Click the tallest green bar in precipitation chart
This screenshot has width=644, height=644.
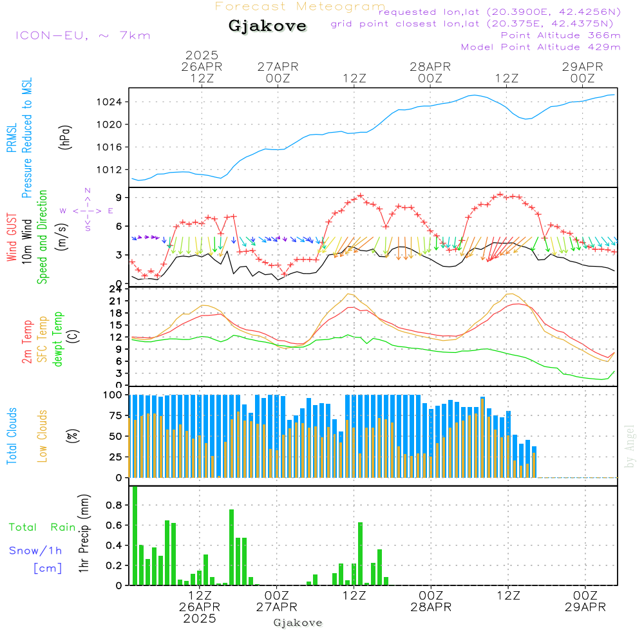tap(135, 536)
